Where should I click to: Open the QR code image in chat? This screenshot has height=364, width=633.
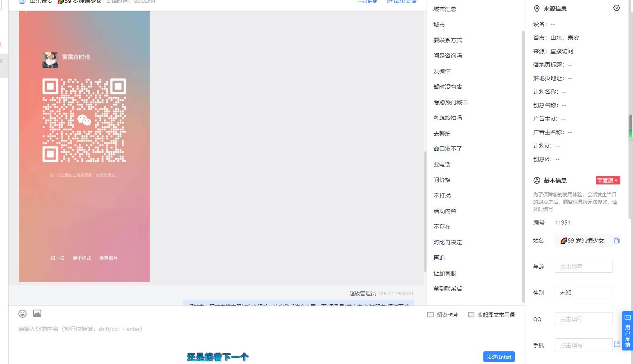pos(84,146)
